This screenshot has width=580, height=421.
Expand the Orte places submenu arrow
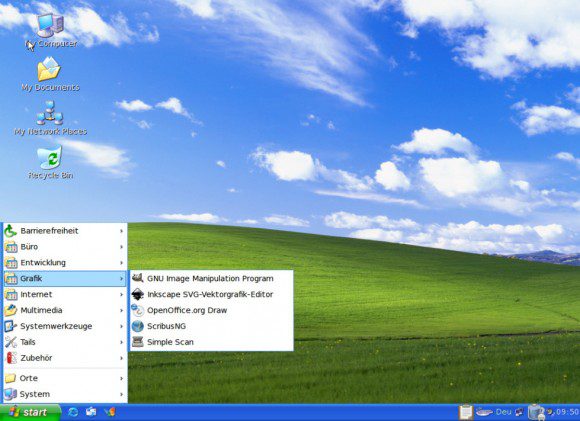(x=121, y=378)
